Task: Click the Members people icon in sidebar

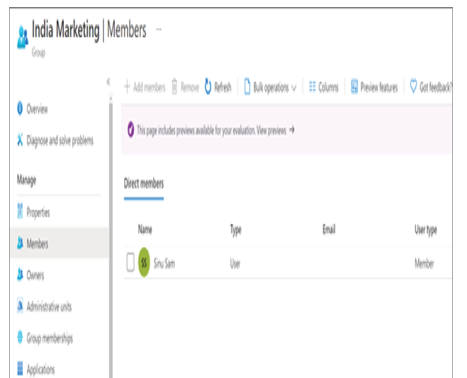Action: point(20,243)
